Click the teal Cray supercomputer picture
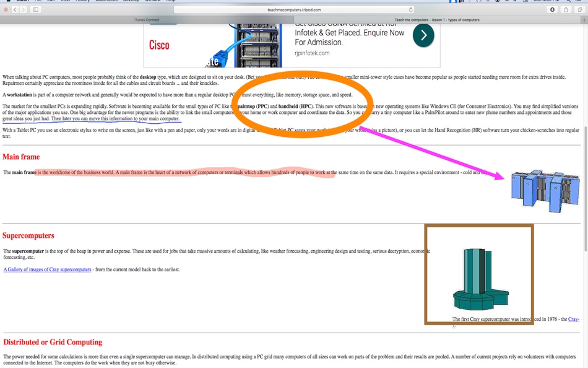Viewport: 588px width, 368px height. coord(481,279)
